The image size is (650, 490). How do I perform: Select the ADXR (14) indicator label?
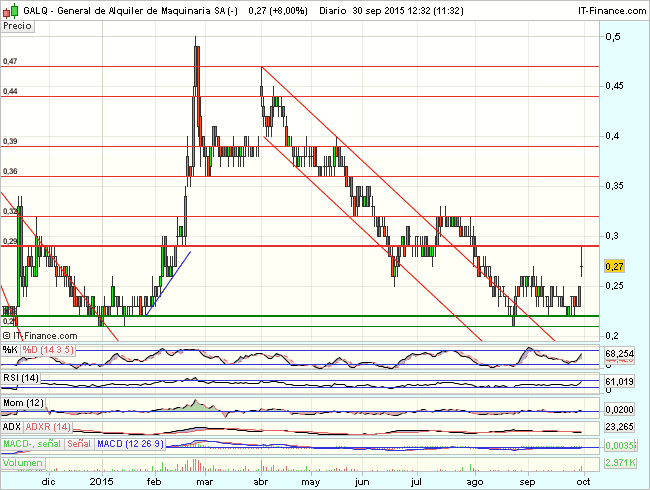pos(48,427)
